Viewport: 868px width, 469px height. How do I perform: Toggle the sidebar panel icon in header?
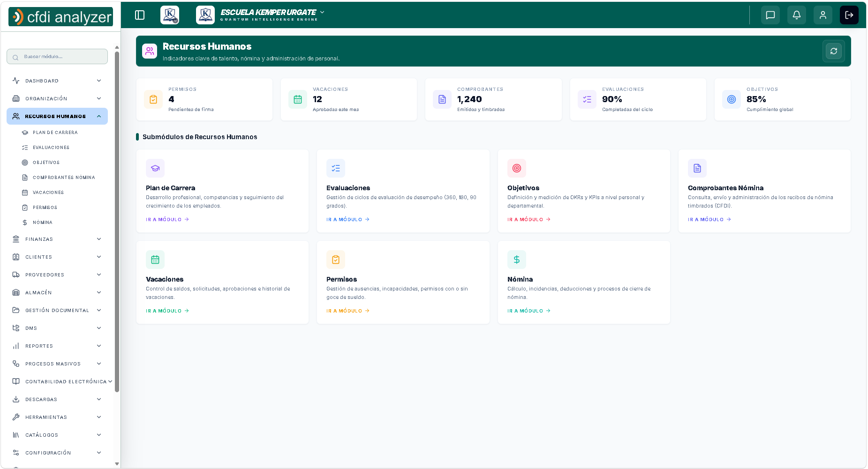tap(140, 15)
